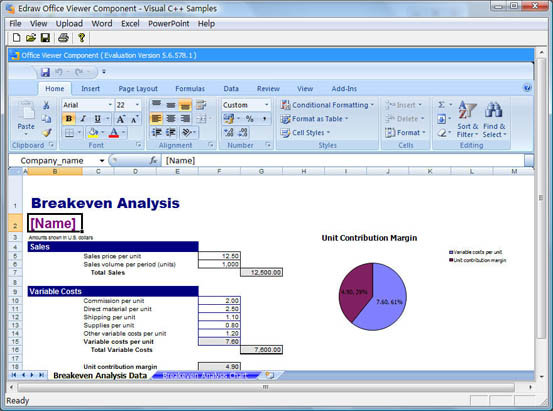553x411 pixels.
Task: Switch to the Insert ribbon tab
Action: click(91, 89)
